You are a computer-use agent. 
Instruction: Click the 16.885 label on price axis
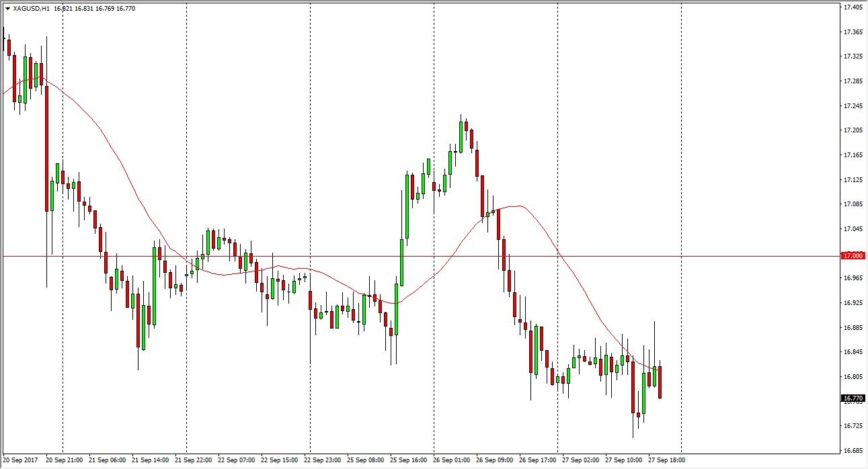(x=853, y=328)
